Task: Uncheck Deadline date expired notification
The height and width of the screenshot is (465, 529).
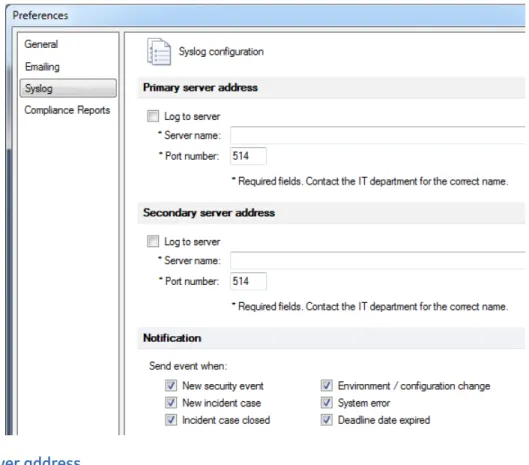Action: click(x=327, y=420)
